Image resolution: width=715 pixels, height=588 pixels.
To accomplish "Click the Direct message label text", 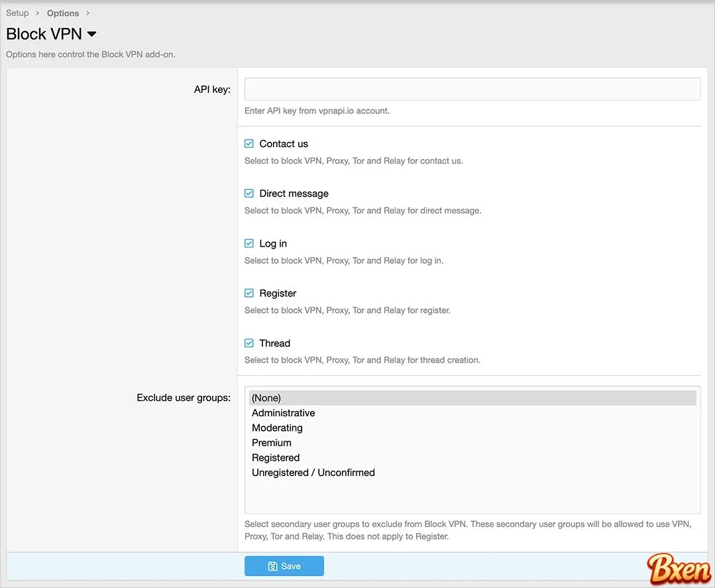I will [x=294, y=194].
